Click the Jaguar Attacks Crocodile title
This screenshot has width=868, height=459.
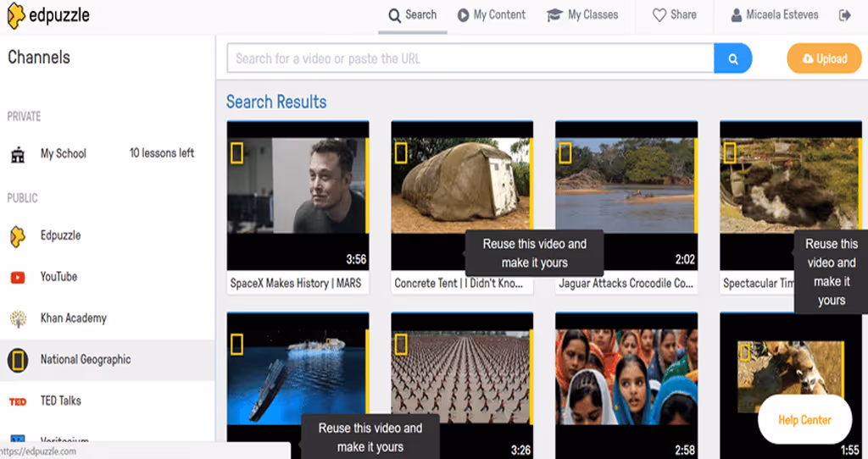626,283
